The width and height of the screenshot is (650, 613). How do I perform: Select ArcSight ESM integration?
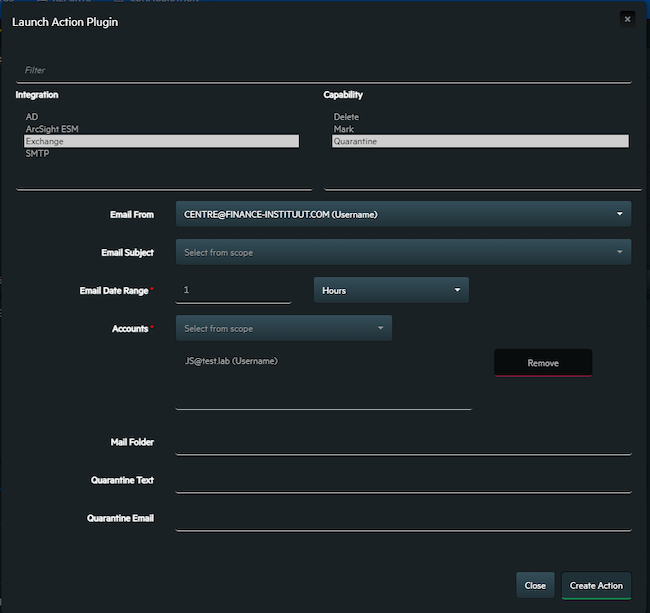51,129
